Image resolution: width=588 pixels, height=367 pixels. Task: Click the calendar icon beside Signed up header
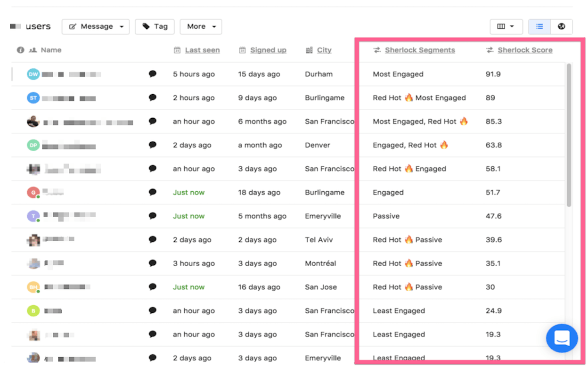[x=242, y=50]
